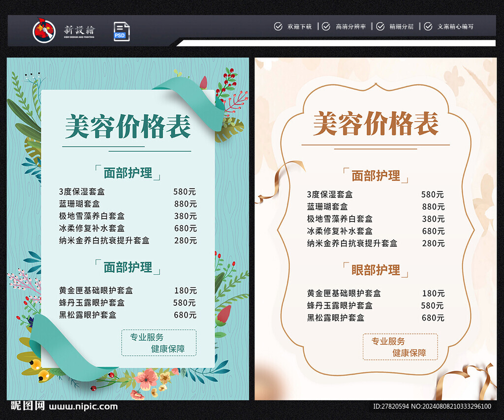Select 面部护理 heading above 黄金匣基础眼护套盒 in teal poster
504x420 pixels.
coord(127,267)
